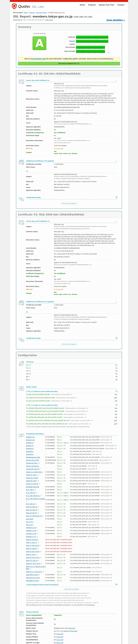Viewport: 138px width, 644px height.
Task: Click DNS CAA more info link in Certificate #2
Action: click(60, 289)
